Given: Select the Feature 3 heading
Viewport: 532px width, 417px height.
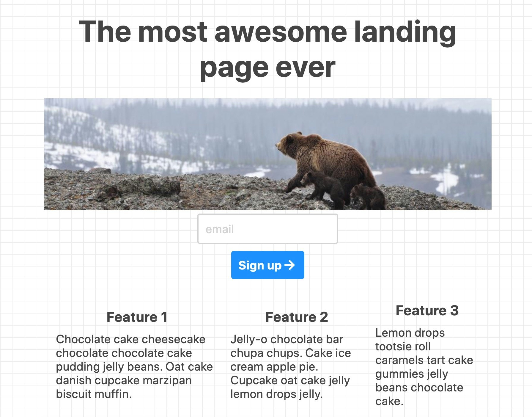Looking at the screenshot, I should [x=427, y=311].
